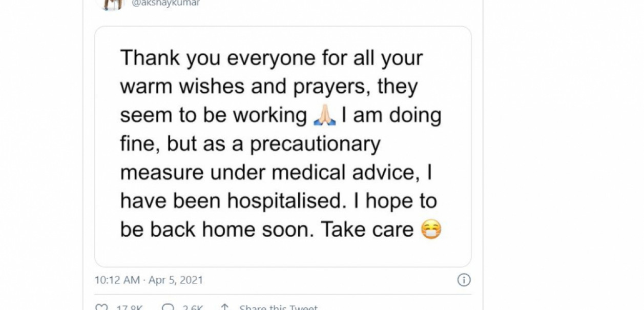Click the heart like icon
The height and width of the screenshot is (310, 644).
point(102,308)
